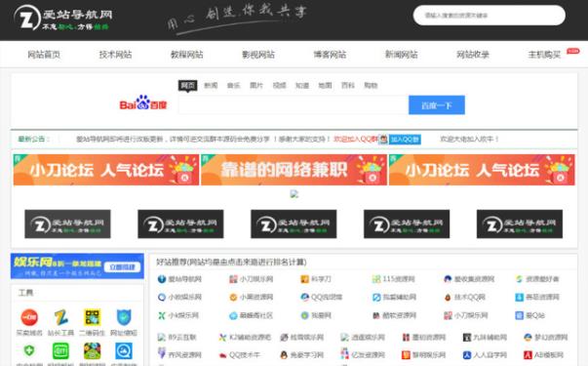Select the 知道 search tab
Screen dimensions: 588x366
(x=302, y=86)
